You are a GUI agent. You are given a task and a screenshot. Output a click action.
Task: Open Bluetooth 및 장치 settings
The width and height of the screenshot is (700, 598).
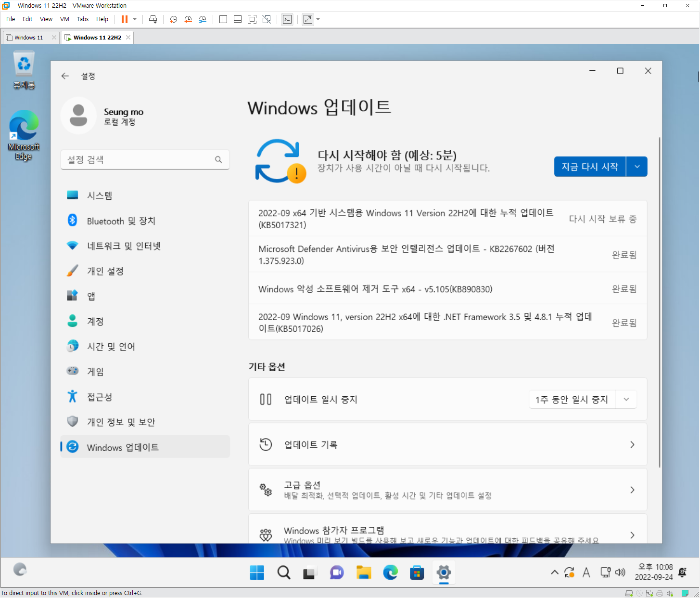click(x=145, y=221)
